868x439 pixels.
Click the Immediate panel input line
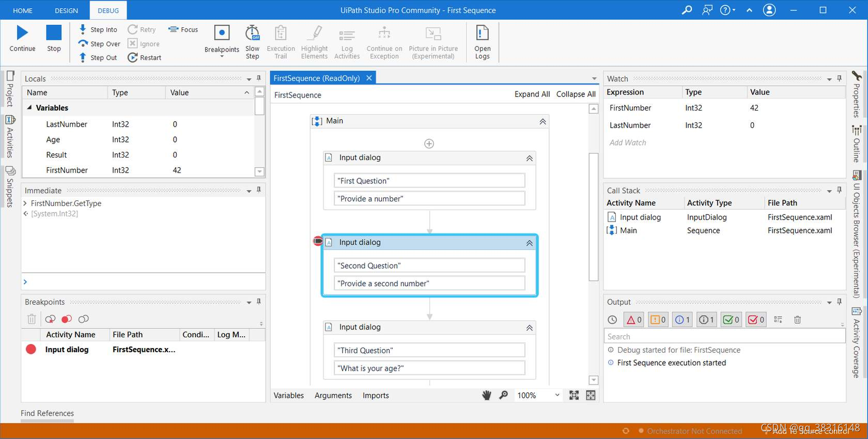coord(144,281)
